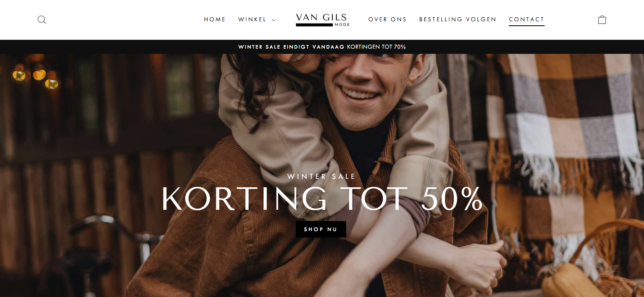Click the glowing string lights in hero image

pyautogui.click(x=35, y=77)
